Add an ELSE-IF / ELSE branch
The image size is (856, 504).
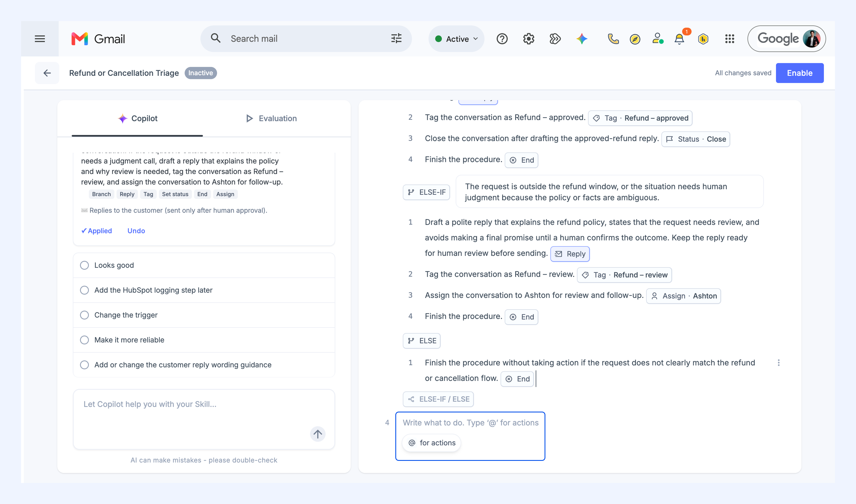tap(438, 399)
